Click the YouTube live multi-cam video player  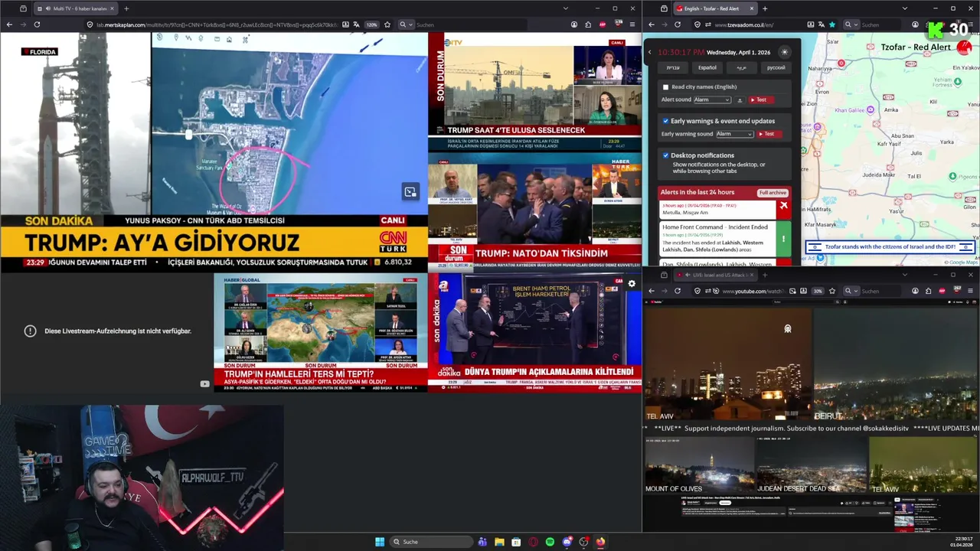pos(812,400)
